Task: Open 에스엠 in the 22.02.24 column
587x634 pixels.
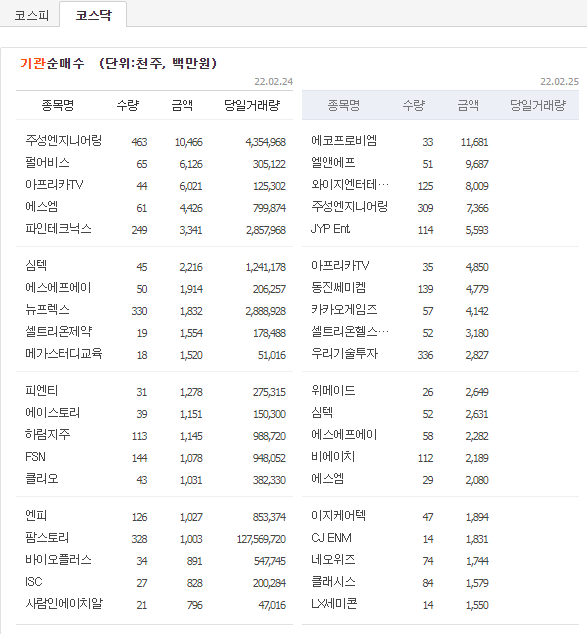Action: 42,207
